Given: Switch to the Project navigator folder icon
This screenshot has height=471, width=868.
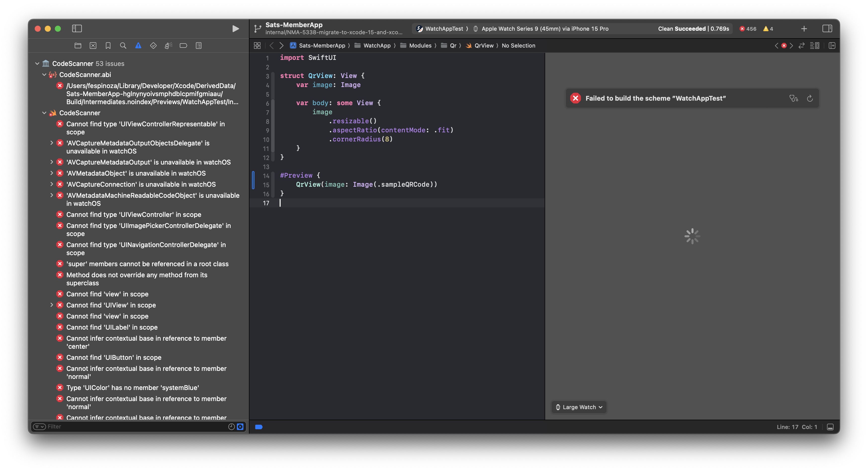Looking at the screenshot, I should pos(78,46).
